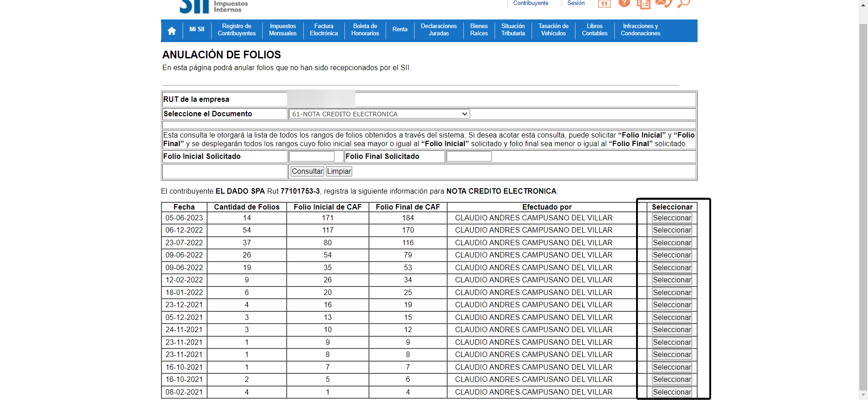Open Situación Tributaria menu
Screen dimensions: 868x400
pos(513,30)
